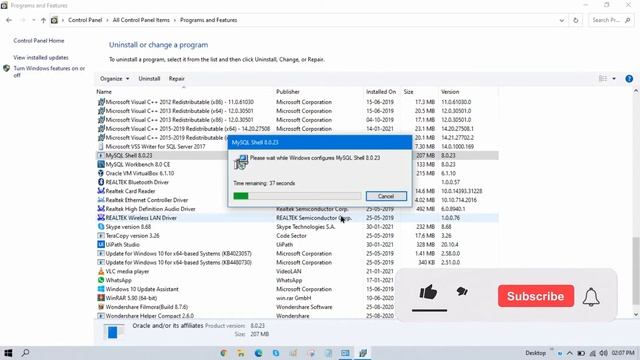This screenshot has width=640, height=360.
Task: Open recent locations dropdown arrow
Action: 33,20
